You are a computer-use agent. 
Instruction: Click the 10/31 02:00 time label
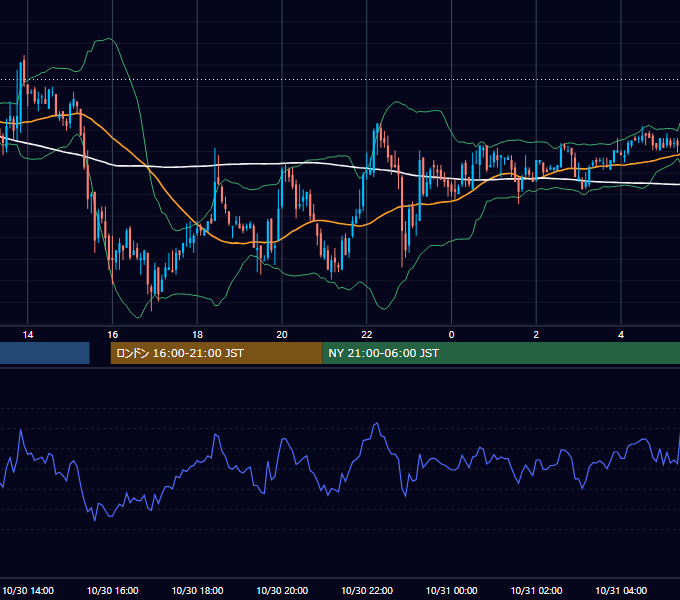point(536,590)
